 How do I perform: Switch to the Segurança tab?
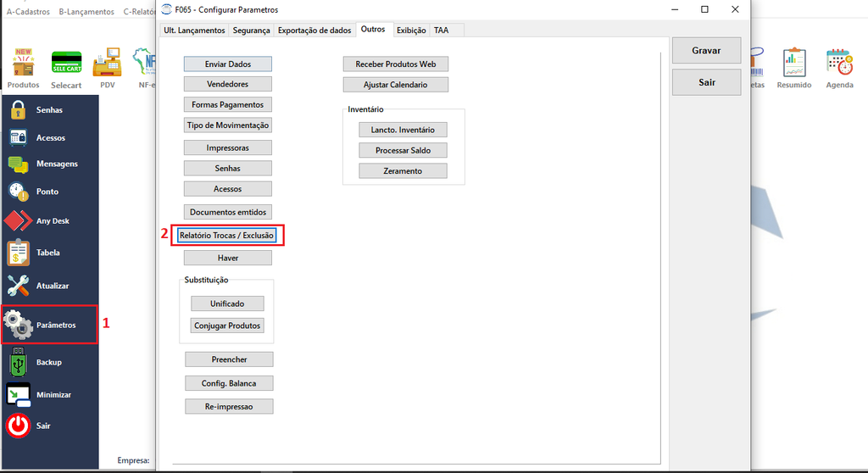click(x=251, y=31)
